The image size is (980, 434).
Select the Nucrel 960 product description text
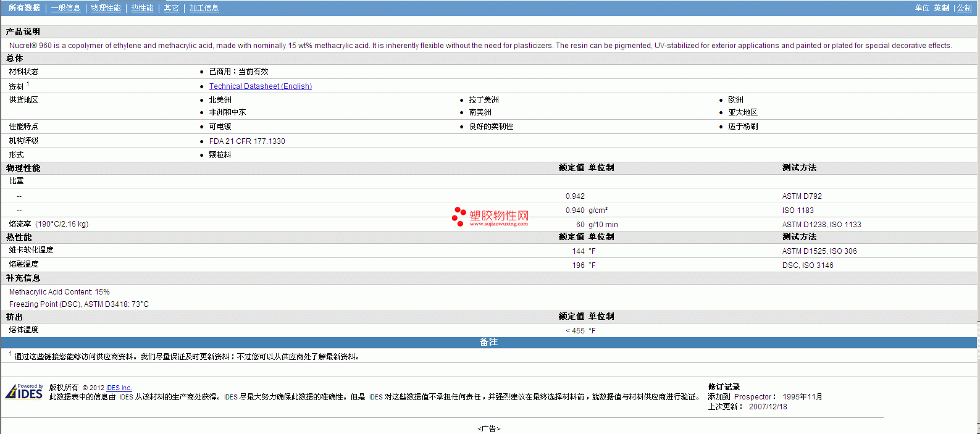480,46
